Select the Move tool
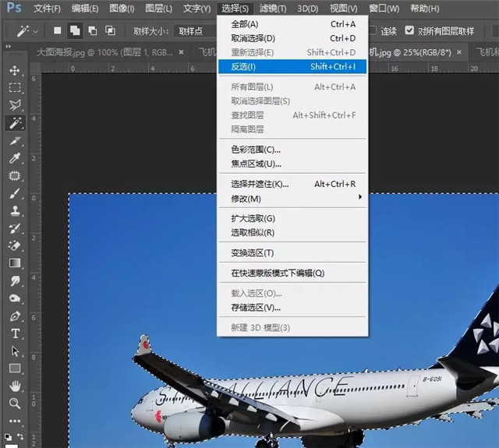 15,71
